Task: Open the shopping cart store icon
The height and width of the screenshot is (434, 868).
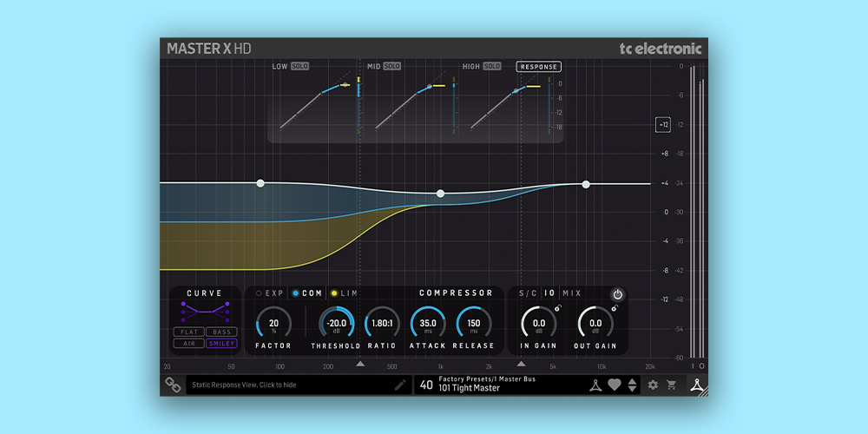Action: pos(671,385)
